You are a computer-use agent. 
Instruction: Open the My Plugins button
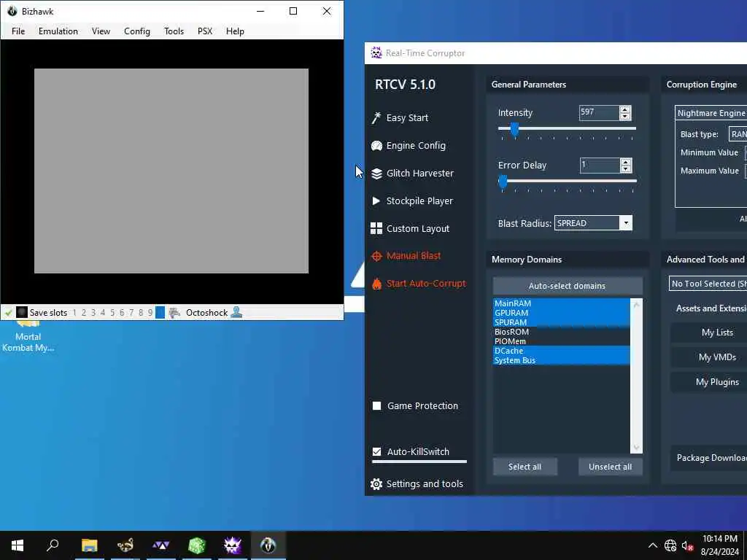(x=710, y=382)
